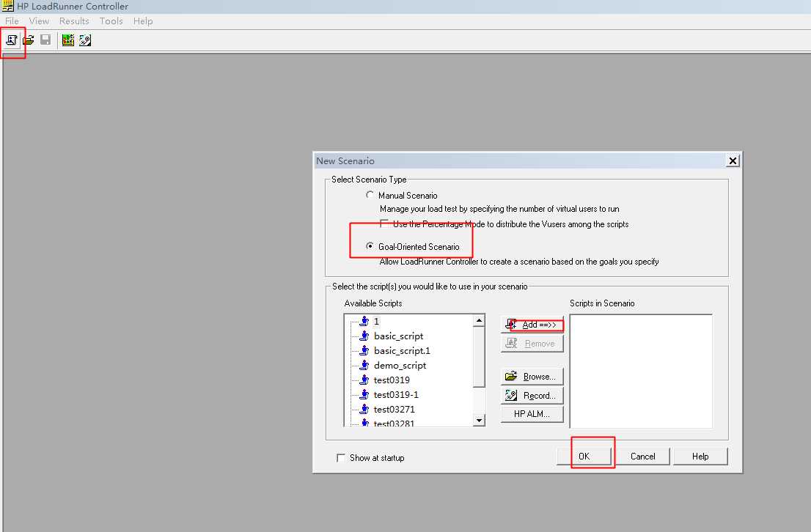
Task: Click the script icon beside basic_script
Action: 364,336
